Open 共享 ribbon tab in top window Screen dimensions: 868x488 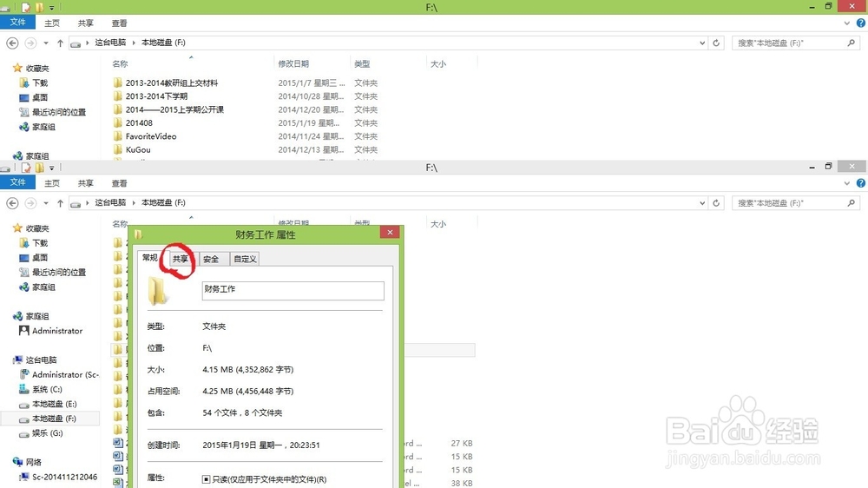coord(85,23)
